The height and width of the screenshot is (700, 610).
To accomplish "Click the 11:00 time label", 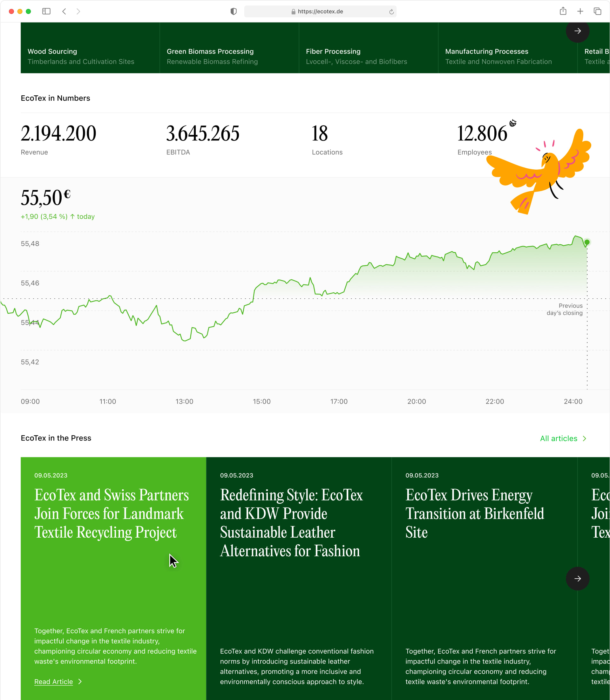I will pyautogui.click(x=108, y=401).
